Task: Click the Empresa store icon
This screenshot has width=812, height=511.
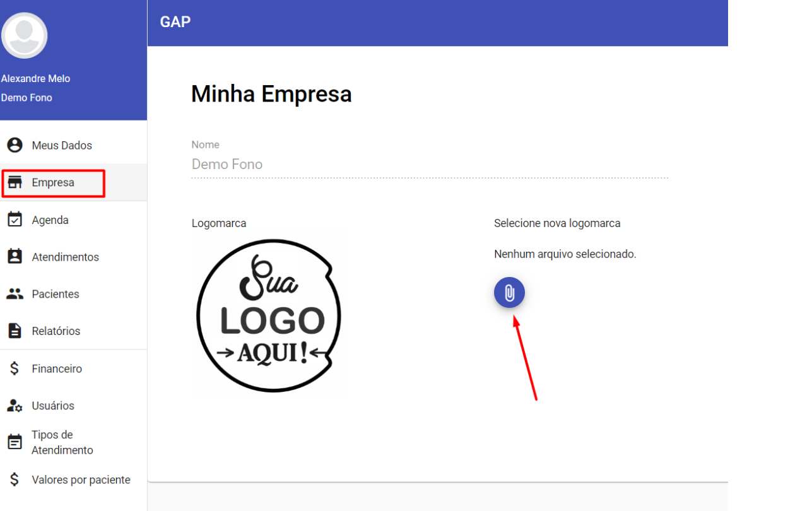Action: click(x=15, y=183)
